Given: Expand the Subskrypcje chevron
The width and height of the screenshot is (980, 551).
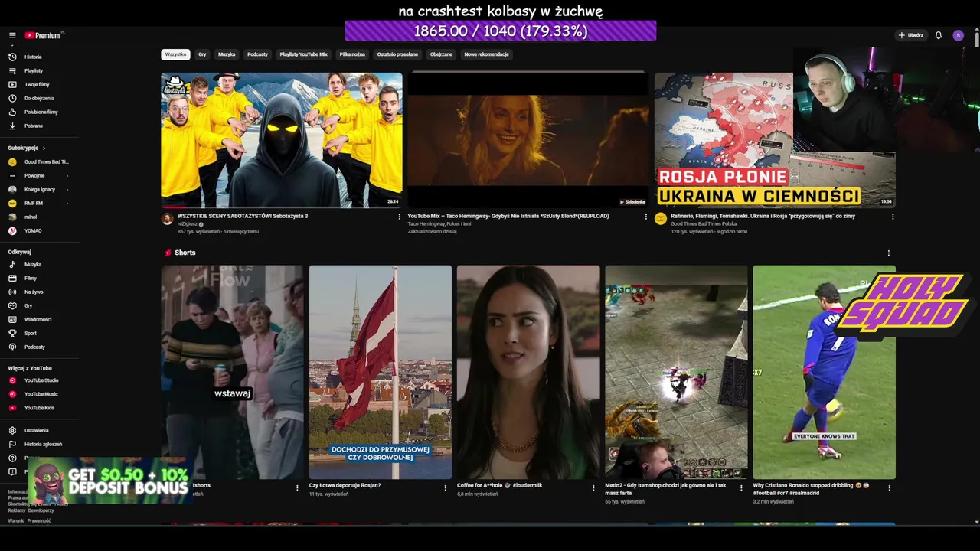Looking at the screenshot, I should 44,148.
